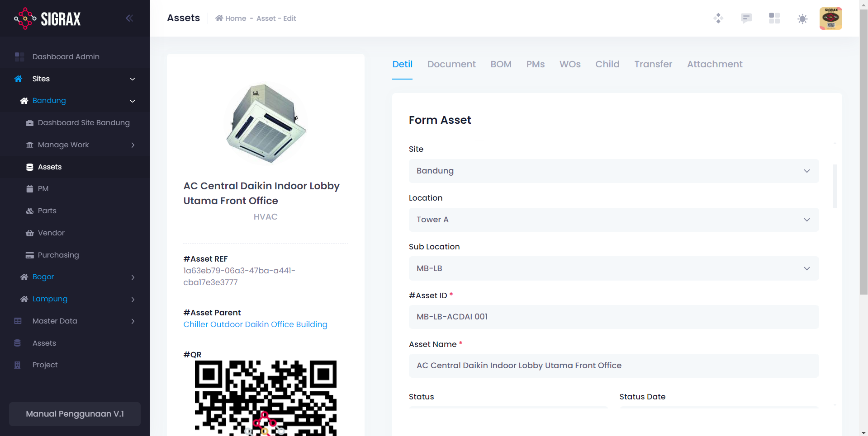Click the AC Daikin asset image thumbnail
The height and width of the screenshot is (436, 868).
(x=266, y=123)
